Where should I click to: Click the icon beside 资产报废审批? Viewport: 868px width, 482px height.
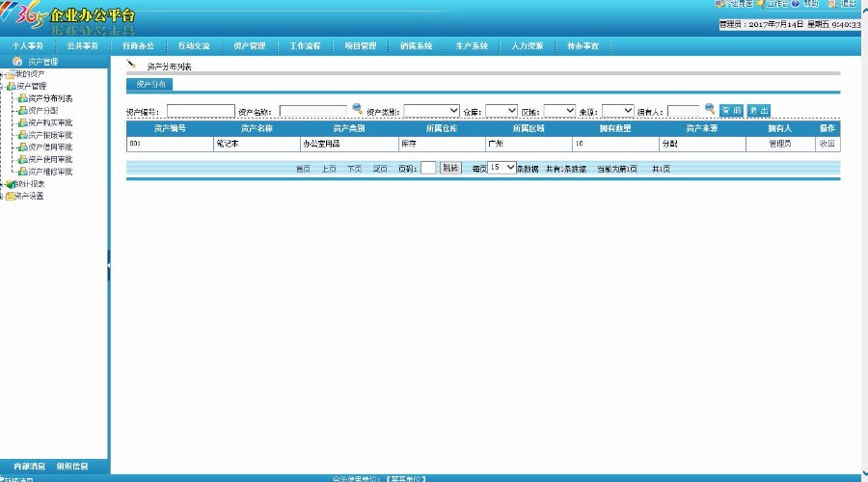coord(23,135)
